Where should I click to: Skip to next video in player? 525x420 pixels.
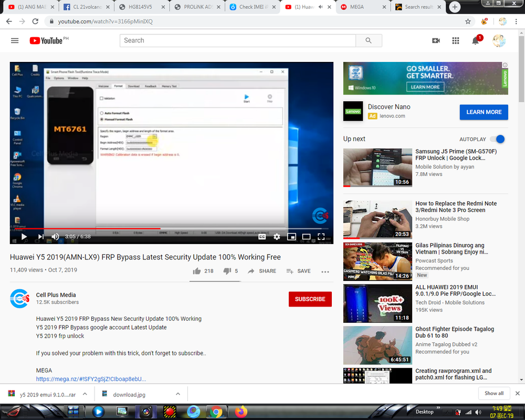(x=40, y=236)
